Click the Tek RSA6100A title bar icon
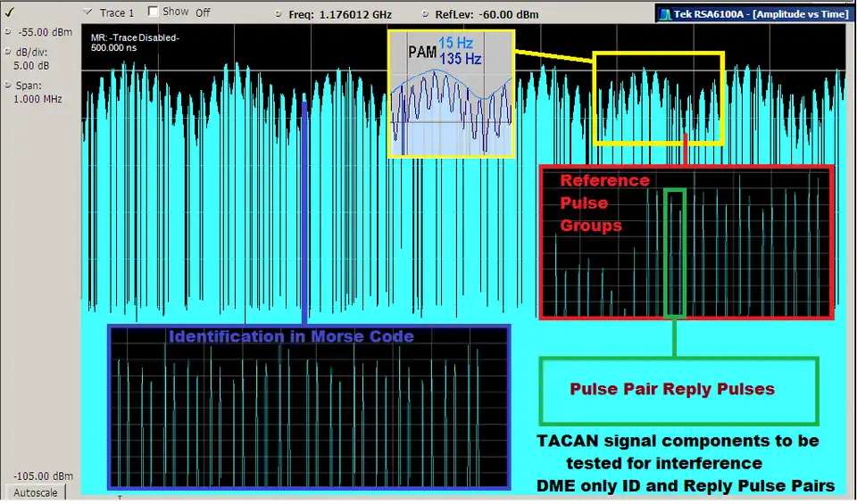The height and width of the screenshot is (504, 857). coord(664,14)
